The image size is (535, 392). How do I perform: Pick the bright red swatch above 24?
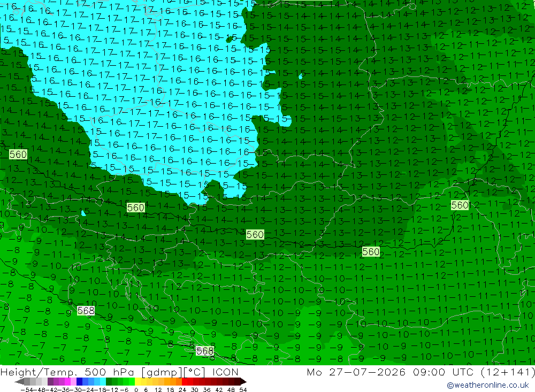coord(185,382)
